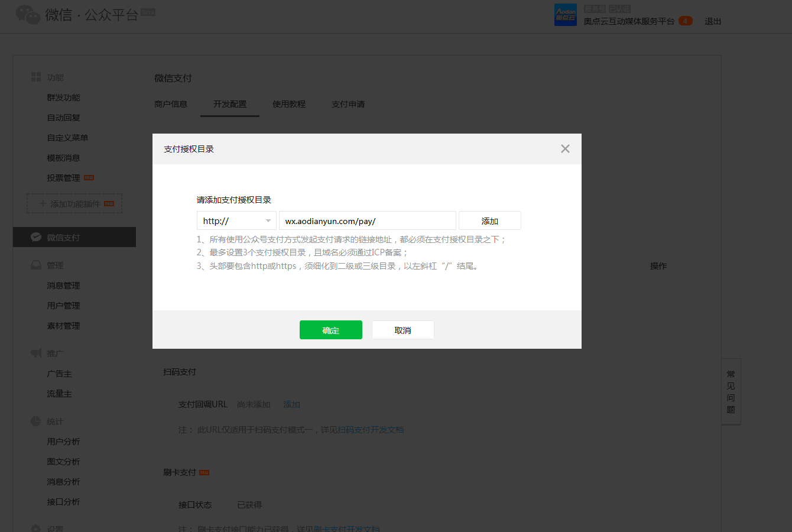This screenshot has width=792, height=532.
Task: Open the 常见问题 side tab
Action: click(731, 391)
